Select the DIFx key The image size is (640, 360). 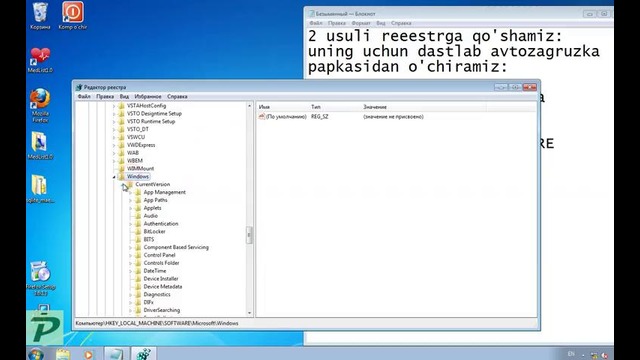tap(149, 302)
